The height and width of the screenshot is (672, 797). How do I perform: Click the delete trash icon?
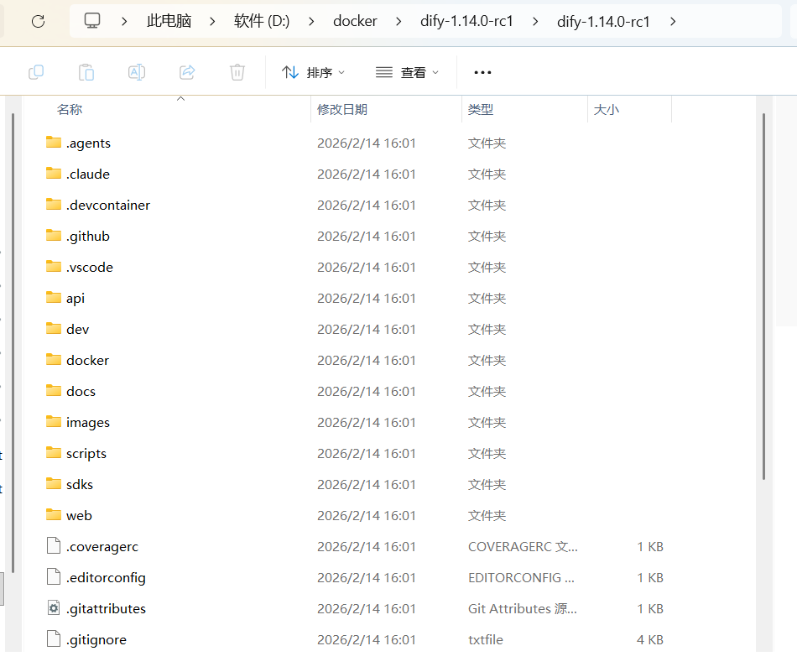coord(237,72)
